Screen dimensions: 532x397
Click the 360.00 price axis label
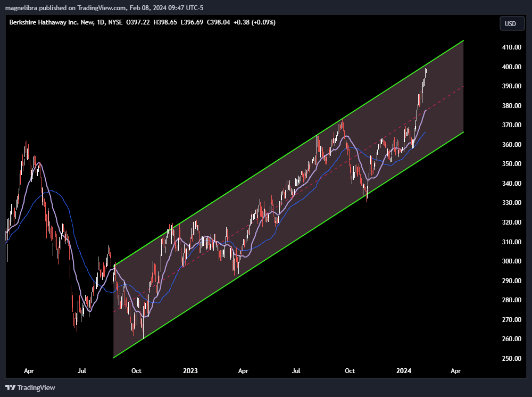(512, 145)
